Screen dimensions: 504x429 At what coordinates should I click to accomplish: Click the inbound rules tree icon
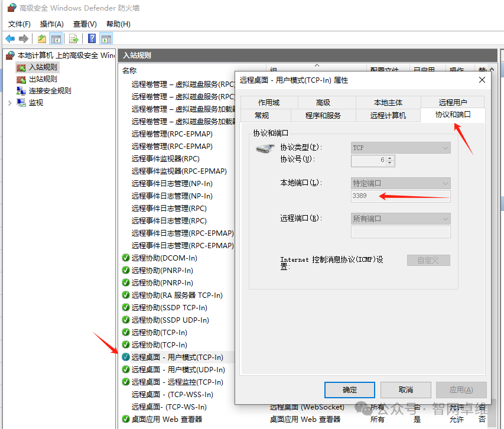pos(21,67)
